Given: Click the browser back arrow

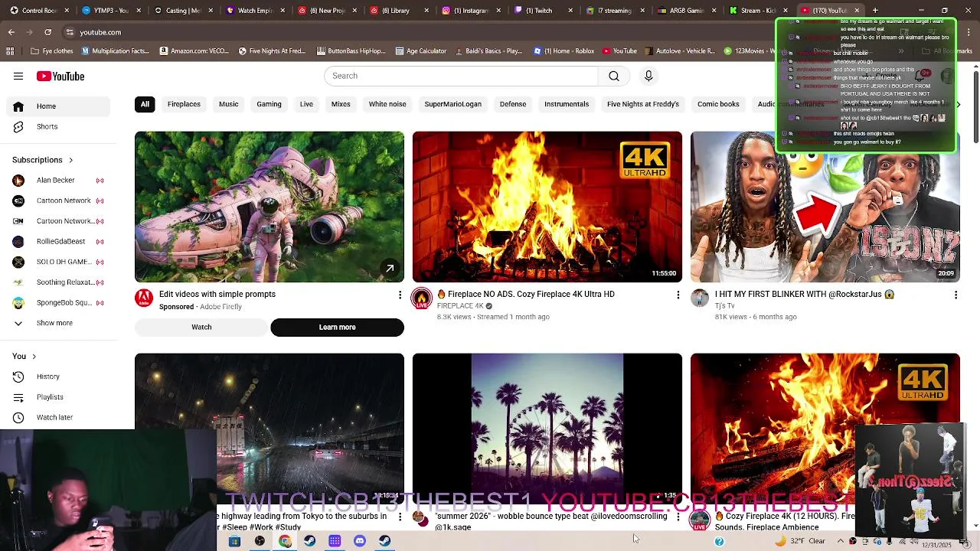Looking at the screenshot, I should [11, 32].
